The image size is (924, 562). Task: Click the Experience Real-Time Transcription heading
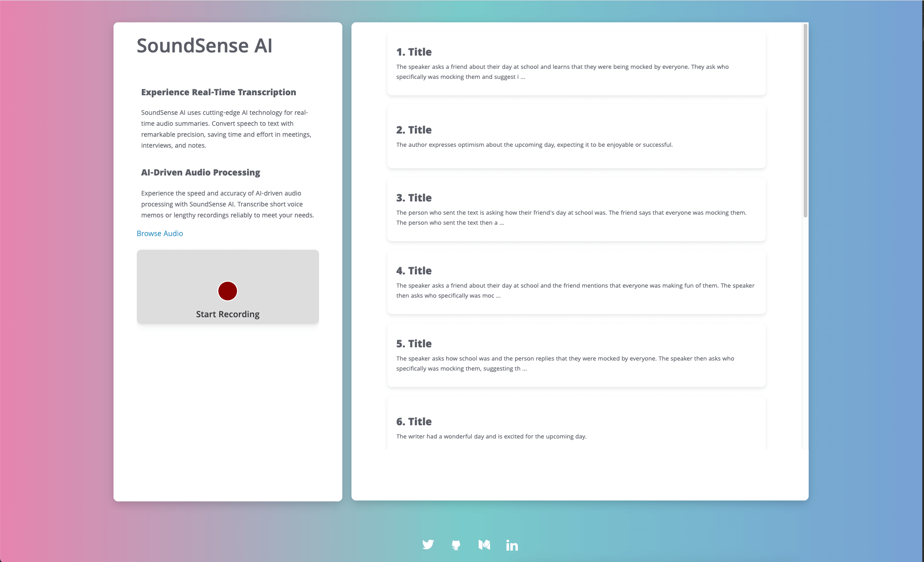click(x=218, y=92)
